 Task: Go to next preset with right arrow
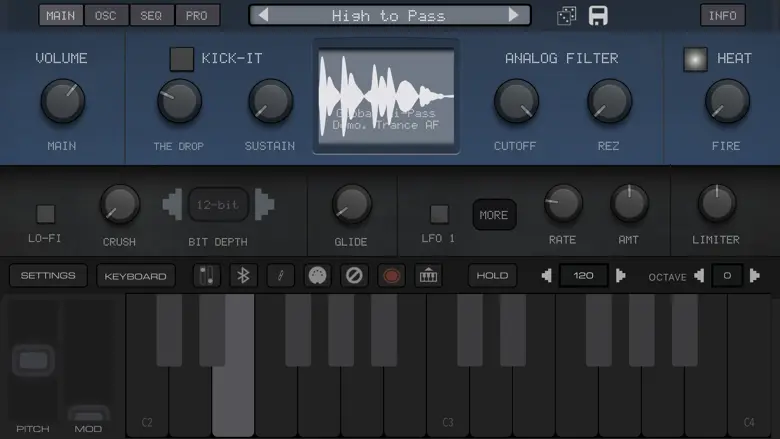click(515, 15)
